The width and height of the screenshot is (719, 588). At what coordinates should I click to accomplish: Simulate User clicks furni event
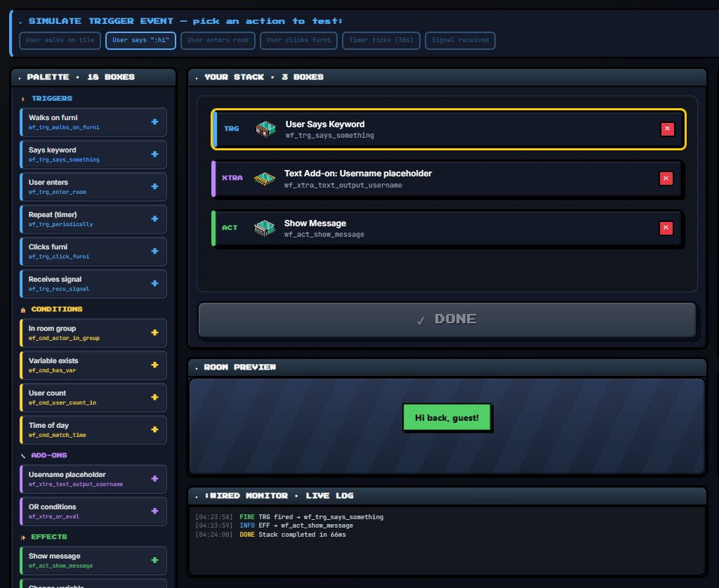tap(298, 40)
